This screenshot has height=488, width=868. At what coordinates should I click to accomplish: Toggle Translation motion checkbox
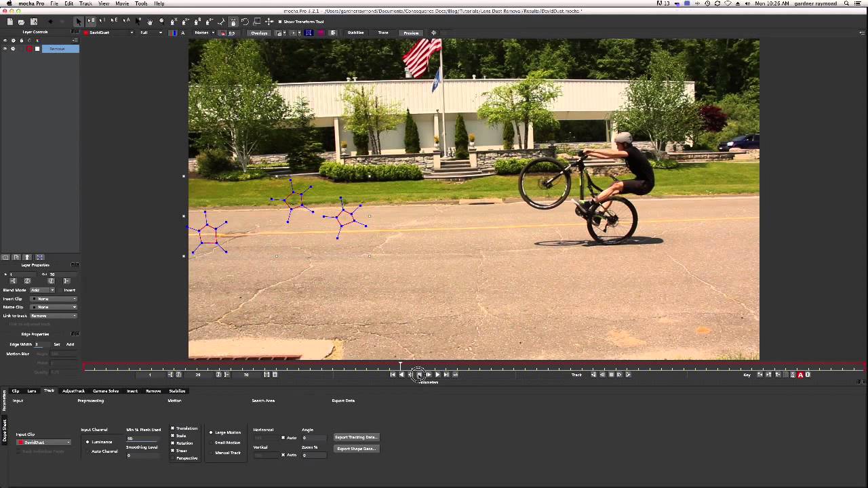point(173,428)
